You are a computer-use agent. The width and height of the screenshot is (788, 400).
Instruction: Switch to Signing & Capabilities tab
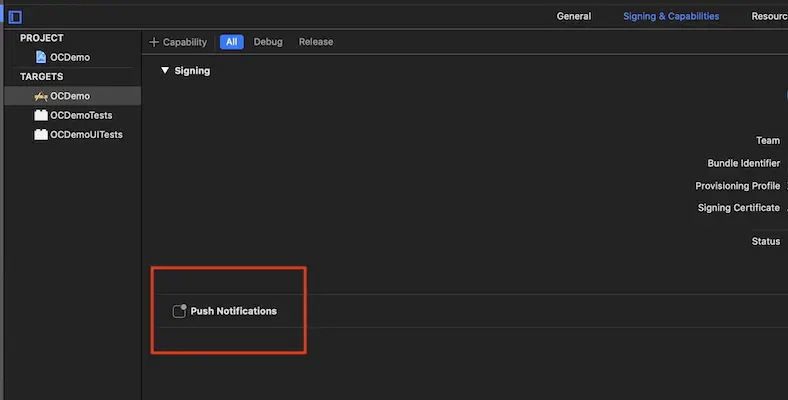point(671,16)
